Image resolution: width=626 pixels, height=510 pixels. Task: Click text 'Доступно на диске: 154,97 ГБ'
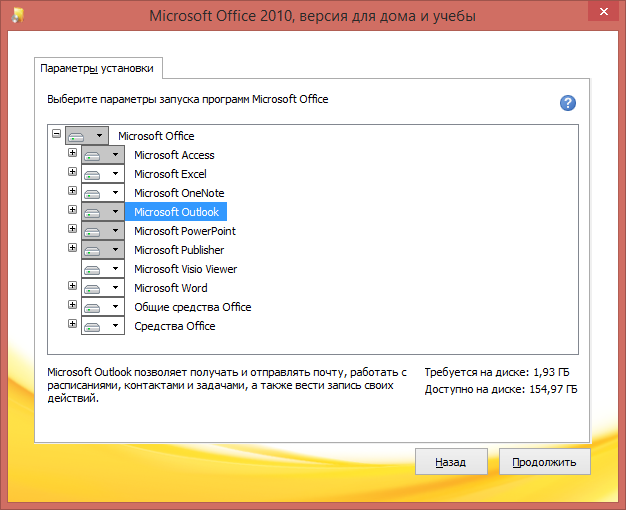(501, 389)
